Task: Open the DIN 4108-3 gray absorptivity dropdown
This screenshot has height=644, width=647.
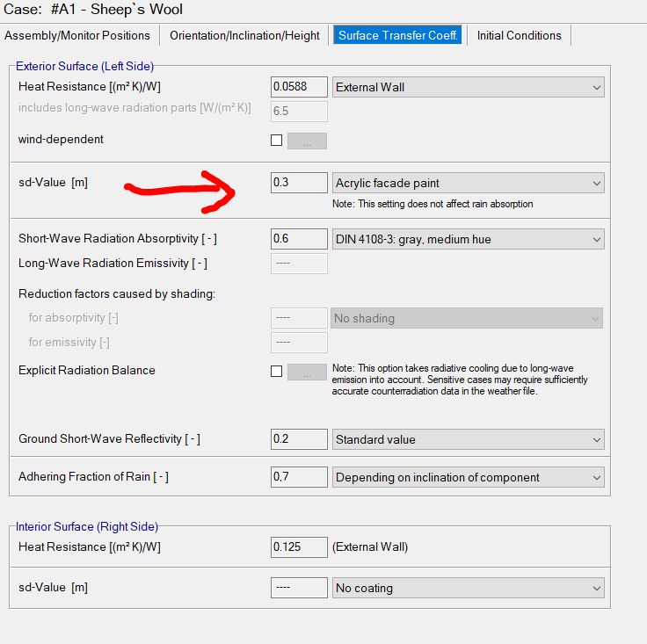Action: (468, 239)
